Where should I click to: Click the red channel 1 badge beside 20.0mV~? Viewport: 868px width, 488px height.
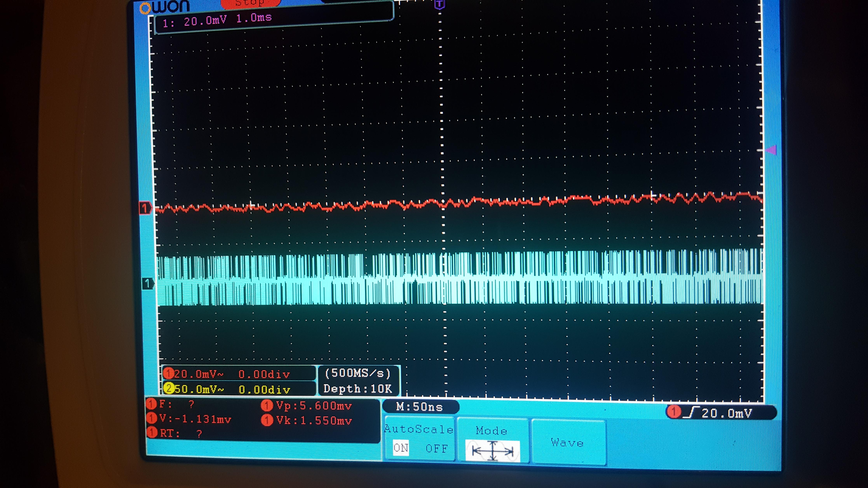(x=168, y=373)
